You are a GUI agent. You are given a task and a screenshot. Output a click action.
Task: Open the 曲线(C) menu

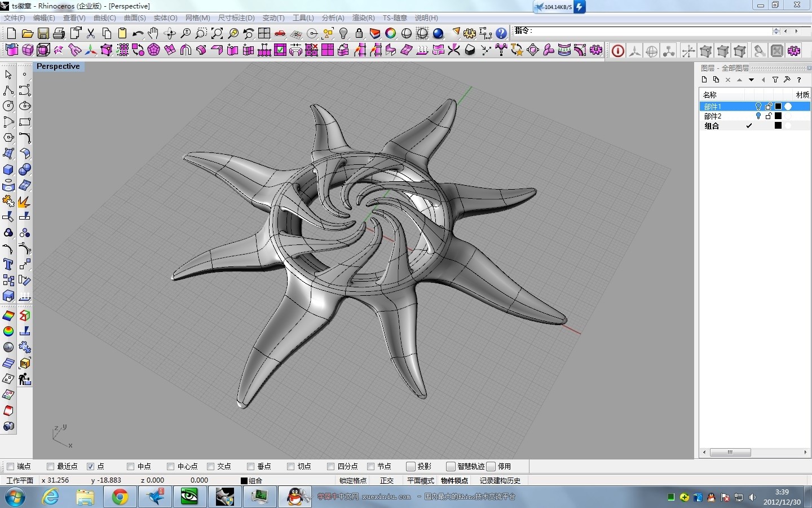click(104, 18)
